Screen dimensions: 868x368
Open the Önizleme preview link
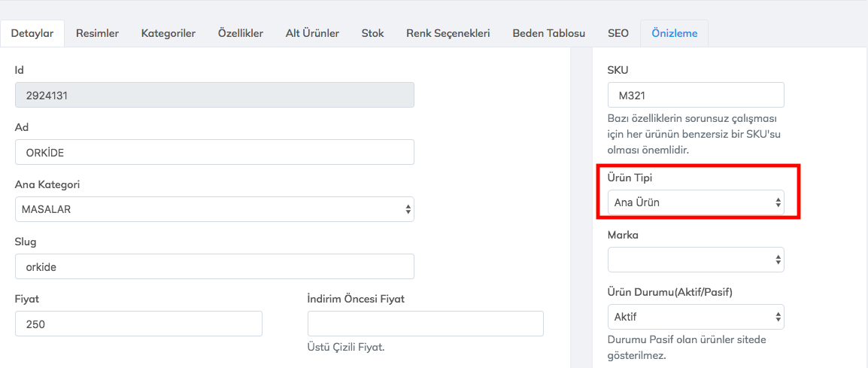click(674, 33)
